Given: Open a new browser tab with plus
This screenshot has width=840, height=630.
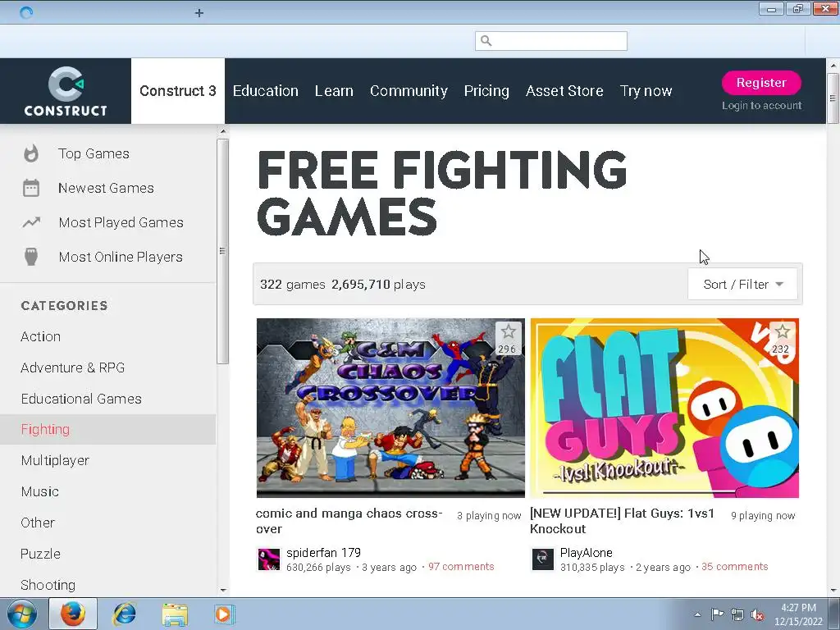Looking at the screenshot, I should click(199, 13).
